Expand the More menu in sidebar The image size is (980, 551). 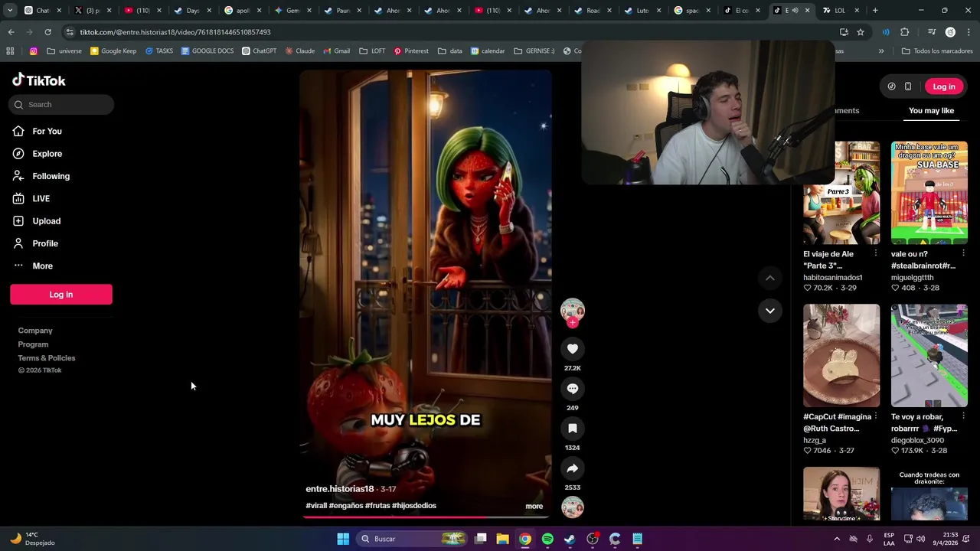coord(42,266)
